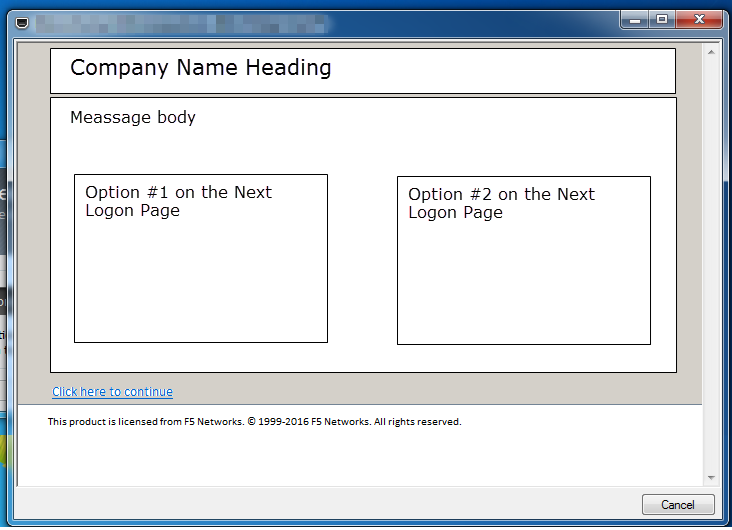Viewport: 732px width, 530px height.
Task: Click the scrollbar up arrow
Action: pyautogui.click(x=711, y=52)
